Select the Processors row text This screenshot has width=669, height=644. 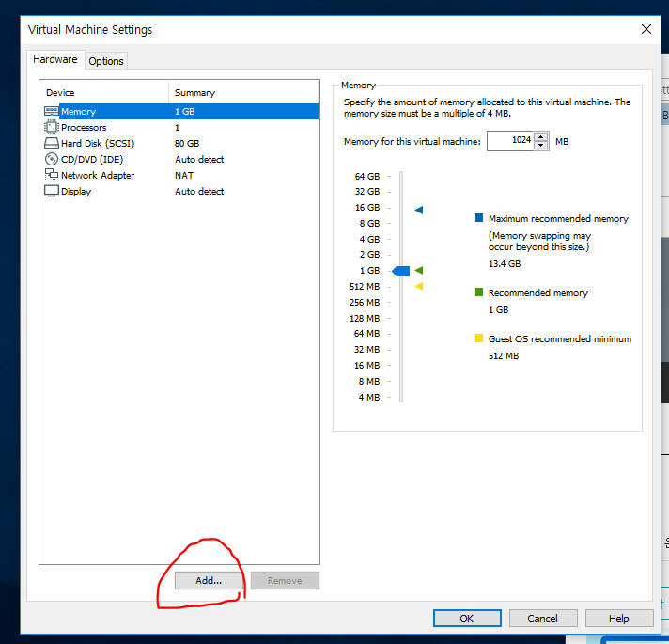coord(84,127)
